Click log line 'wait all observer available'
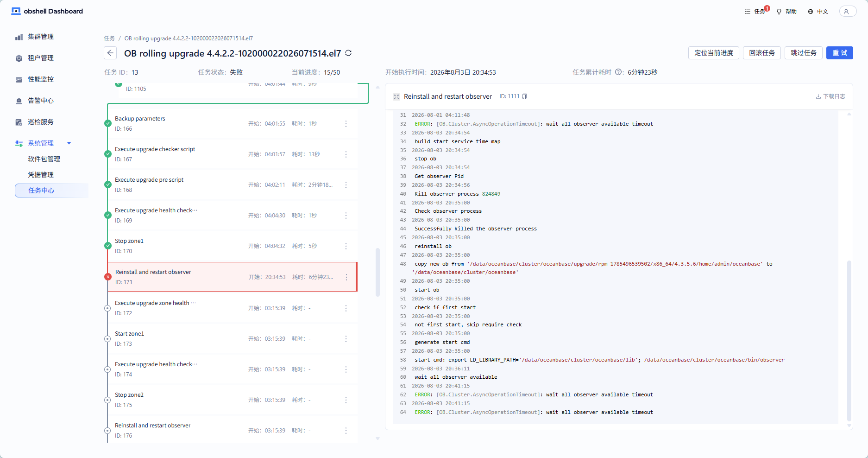Screen dimensions: 868x458 [456, 377]
